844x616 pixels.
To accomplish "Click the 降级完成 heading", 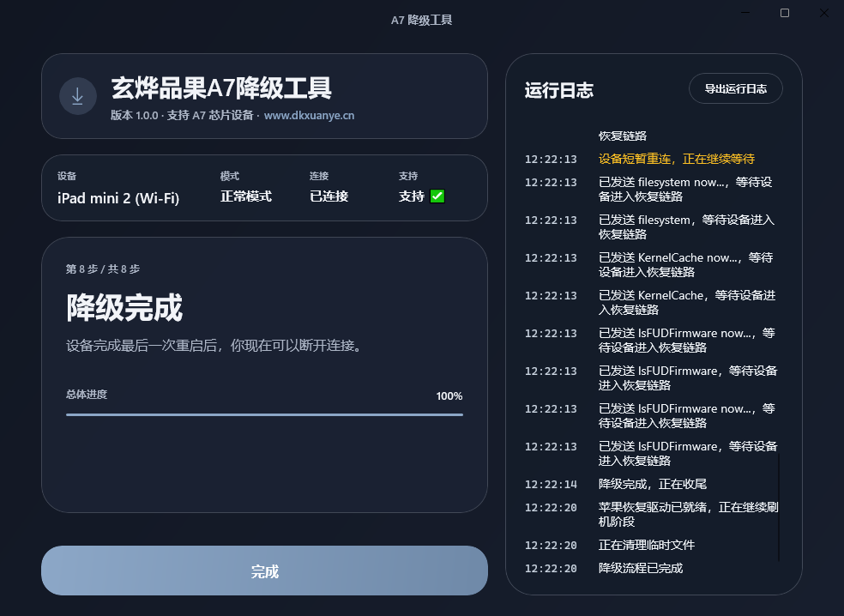I will (124, 307).
